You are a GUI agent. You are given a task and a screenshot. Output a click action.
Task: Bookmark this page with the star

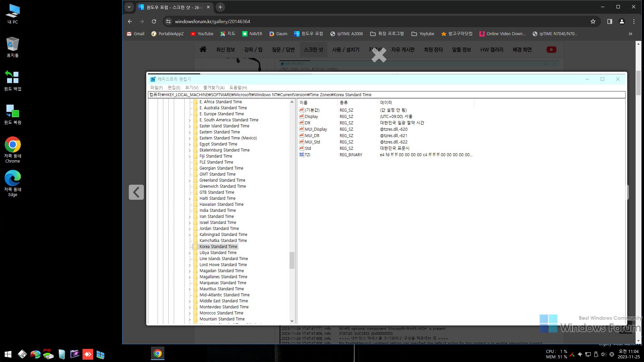pos(593,21)
